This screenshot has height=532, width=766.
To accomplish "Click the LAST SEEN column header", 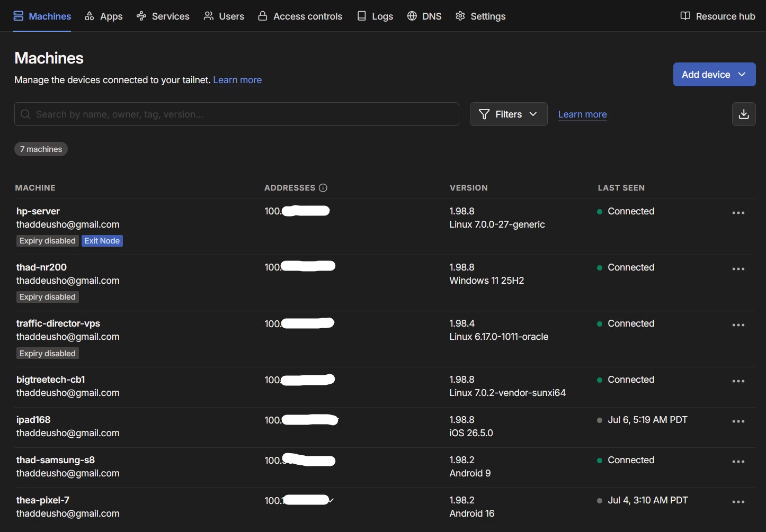I will [621, 188].
